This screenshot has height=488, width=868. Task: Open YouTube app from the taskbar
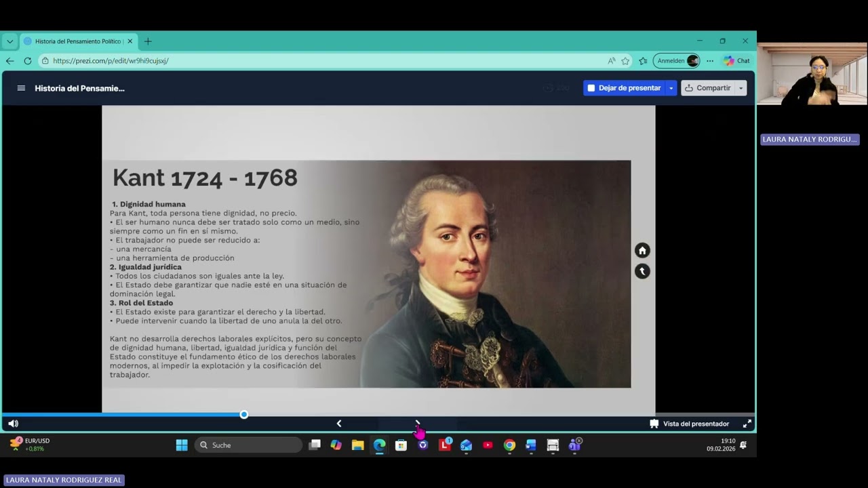[x=488, y=445]
